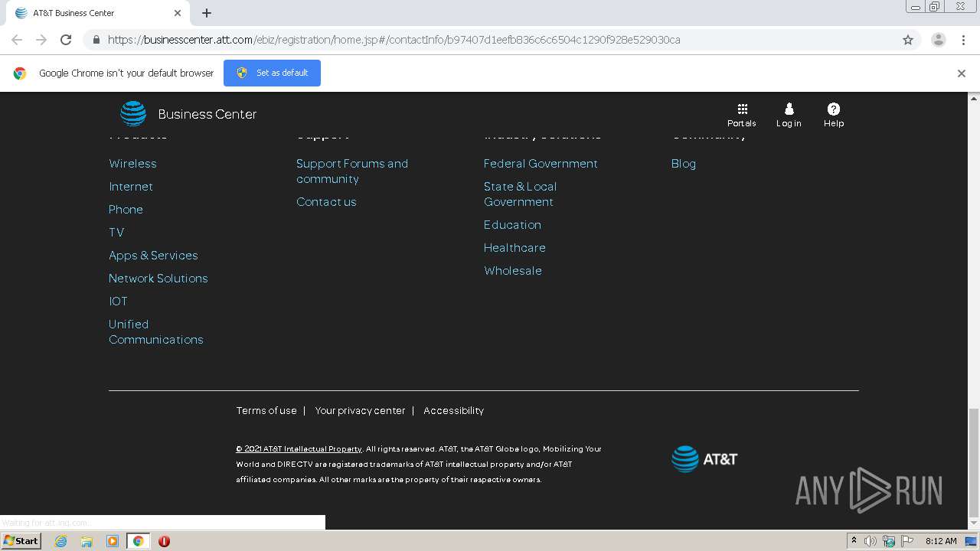Dismiss the default browser notification bar

click(961, 73)
